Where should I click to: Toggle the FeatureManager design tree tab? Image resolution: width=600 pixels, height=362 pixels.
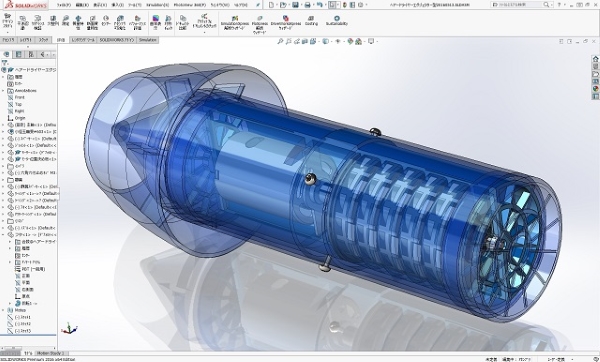[x=6, y=54]
